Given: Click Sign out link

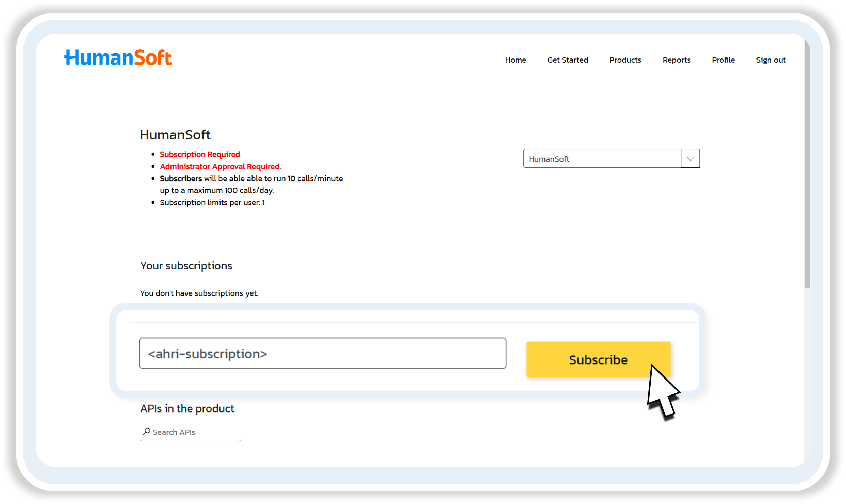Looking at the screenshot, I should (x=770, y=60).
